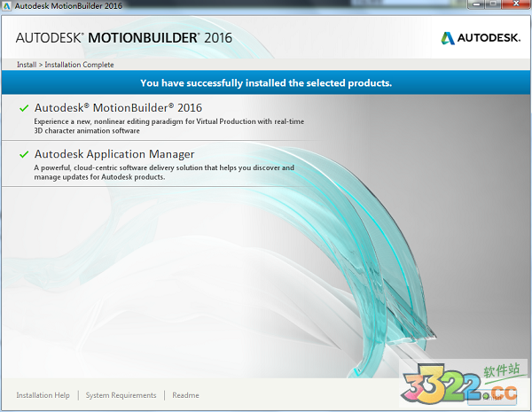Select the Autodesk Application Manager product heading
Image resolution: width=532 pixels, height=412 pixels.
pos(114,154)
